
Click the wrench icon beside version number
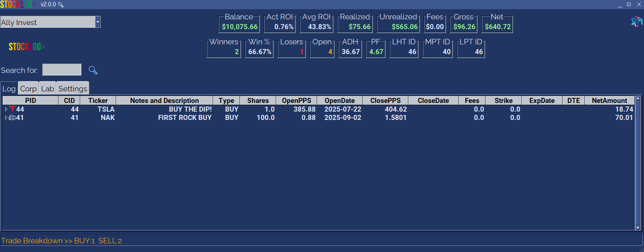(61, 5)
